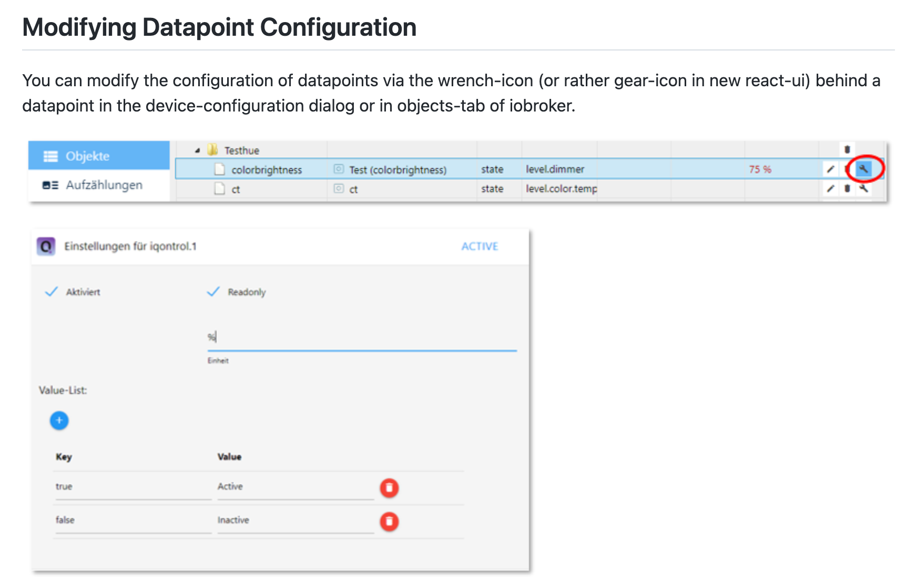
Task: Focus the Einheit unit field
Action: (x=362, y=338)
